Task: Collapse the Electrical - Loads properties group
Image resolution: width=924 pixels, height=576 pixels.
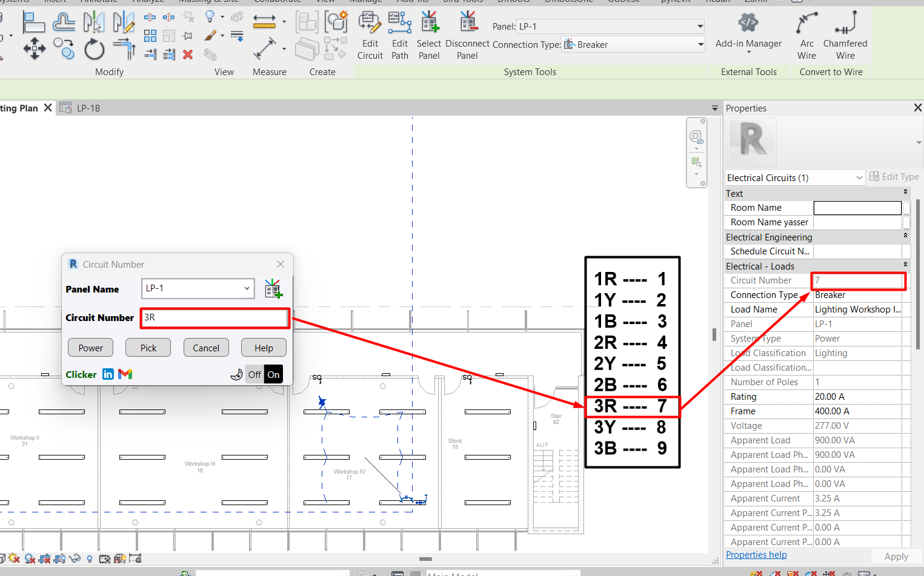Action: coord(905,265)
